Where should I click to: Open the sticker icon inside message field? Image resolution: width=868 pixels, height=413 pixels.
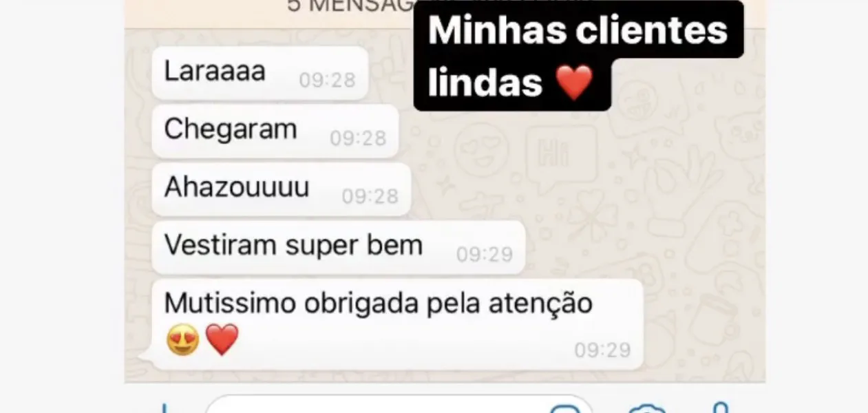(x=564, y=409)
